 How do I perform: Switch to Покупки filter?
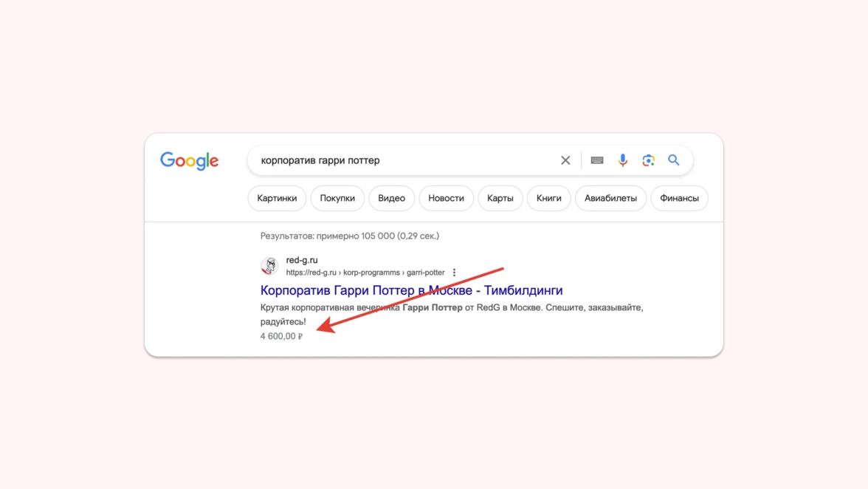tap(337, 198)
